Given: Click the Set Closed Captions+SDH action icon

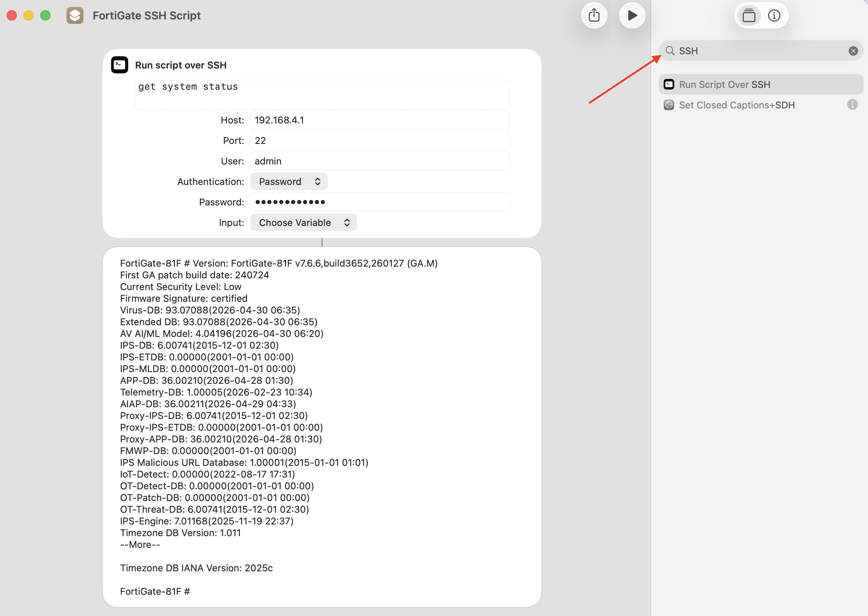Looking at the screenshot, I should [669, 105].
